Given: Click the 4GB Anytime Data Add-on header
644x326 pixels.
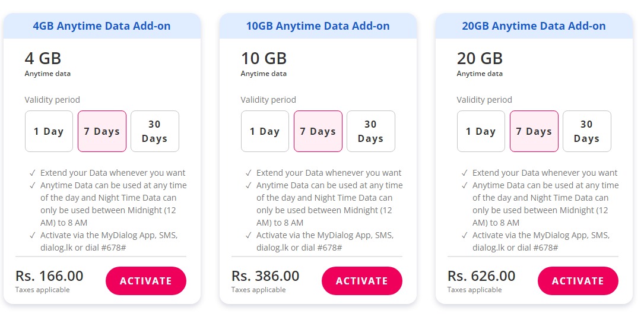Looking at the screenshot, I should coord(102,26).
